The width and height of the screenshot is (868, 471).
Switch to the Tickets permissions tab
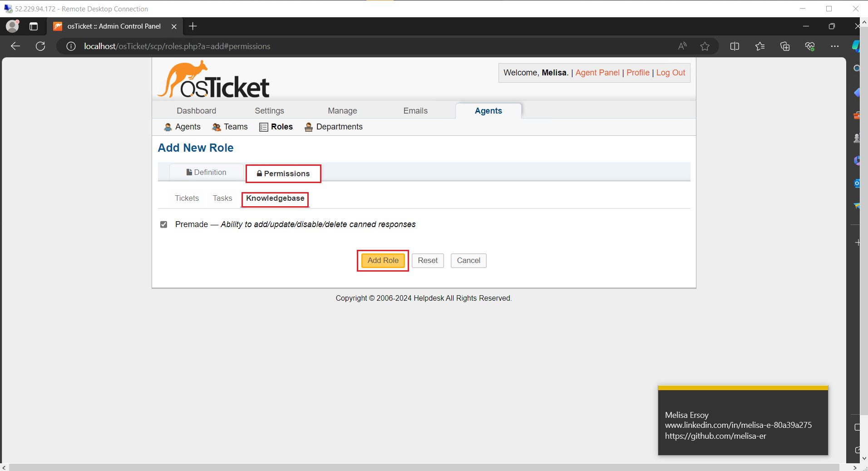[187, 198]
